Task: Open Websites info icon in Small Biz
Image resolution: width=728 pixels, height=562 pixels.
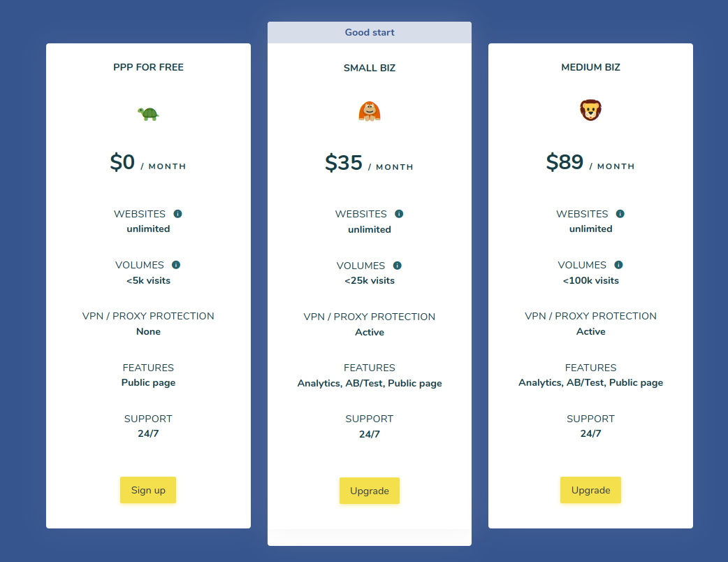Action: click(x=399, y=214)
